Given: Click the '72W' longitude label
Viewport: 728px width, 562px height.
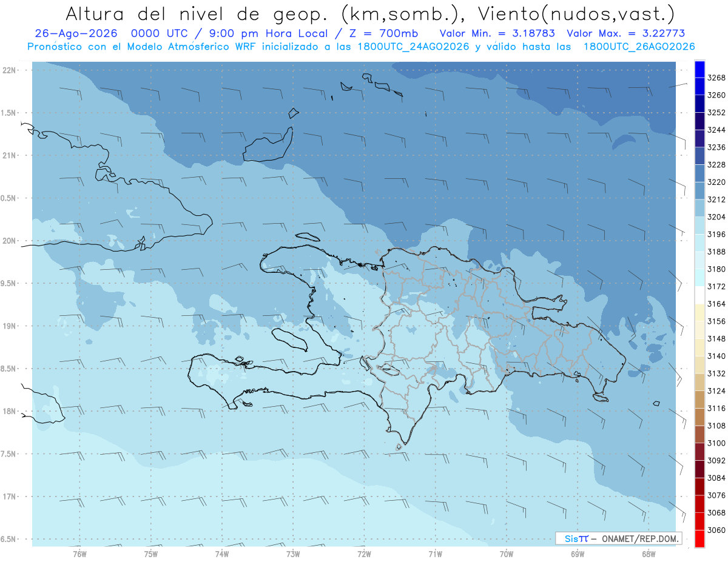Looking at the screenshot, I should pos(364,554).
